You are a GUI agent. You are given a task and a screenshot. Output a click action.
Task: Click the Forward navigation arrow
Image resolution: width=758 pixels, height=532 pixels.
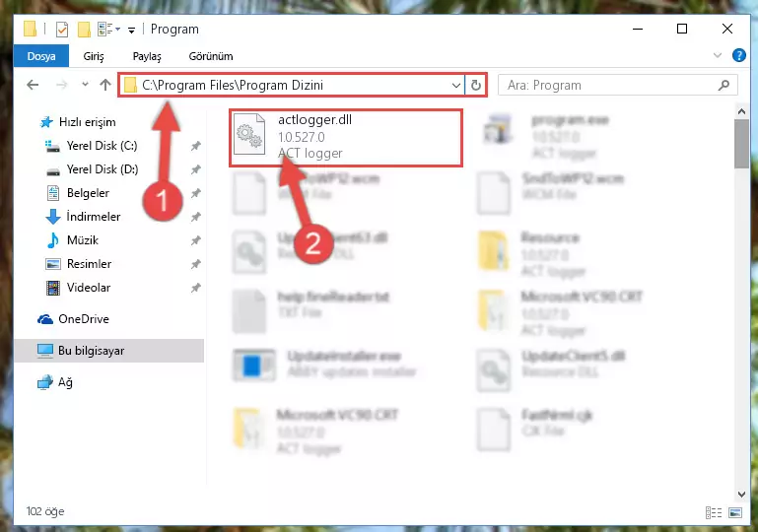(x=61, y=85)
